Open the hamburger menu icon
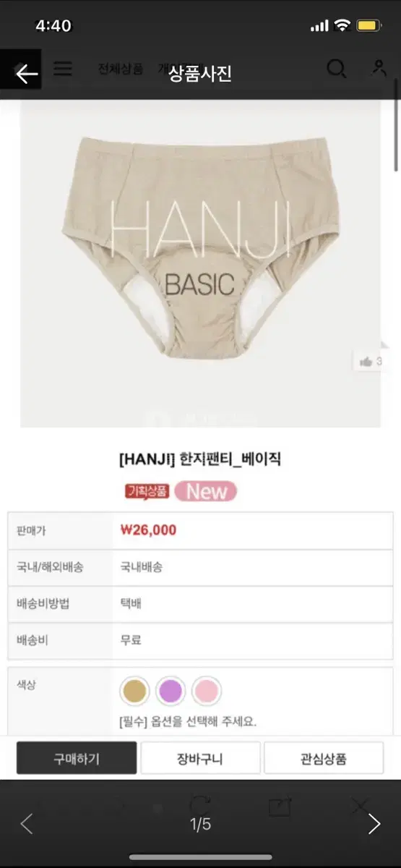Image resolution: width=401 pixels, height=868 pixels. coord(63,69)
